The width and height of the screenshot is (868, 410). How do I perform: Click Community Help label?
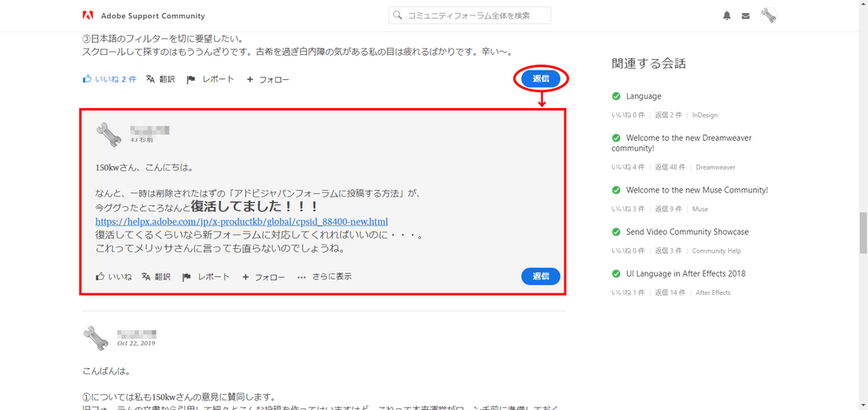coord(717,251)
